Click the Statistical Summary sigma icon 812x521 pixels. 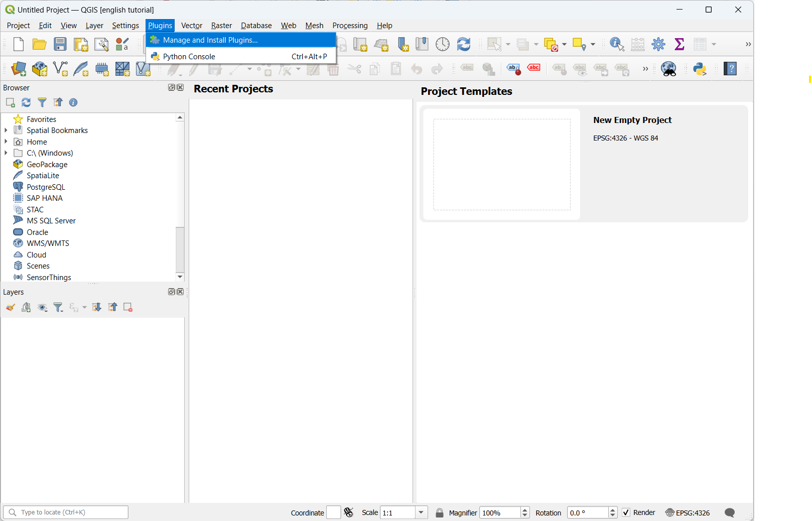coord(680,44)
